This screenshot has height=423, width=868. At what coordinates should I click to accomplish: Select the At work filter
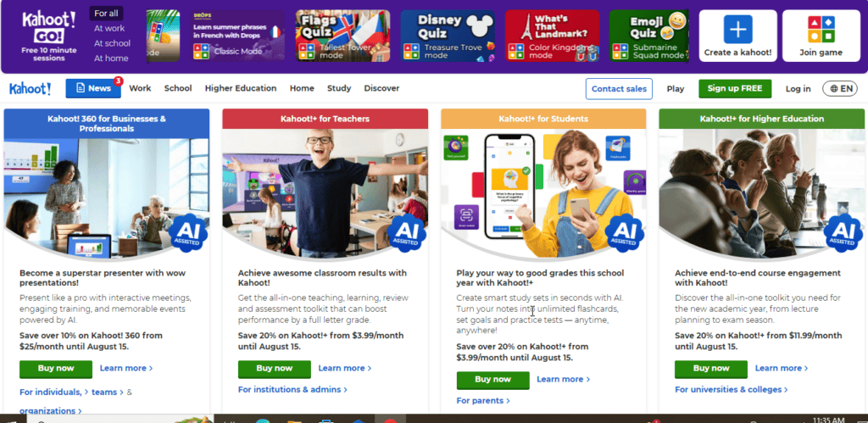[x=109, y=28]
